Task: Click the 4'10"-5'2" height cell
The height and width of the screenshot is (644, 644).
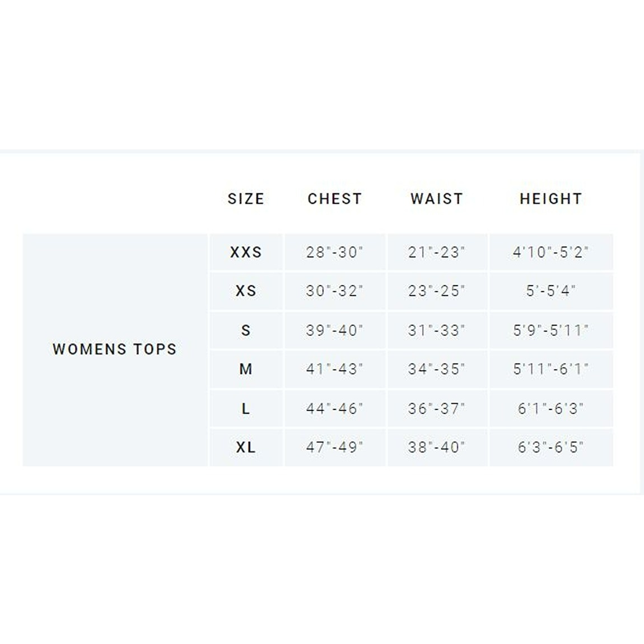Action: [x=551, y=253]
